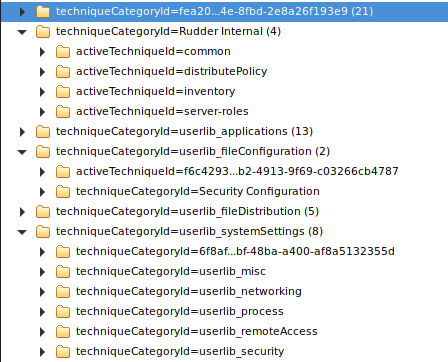Screen dimensions: 448x362
Task: Click folder icon of userlib_systemSettings entry
Action: click(43, 232)
